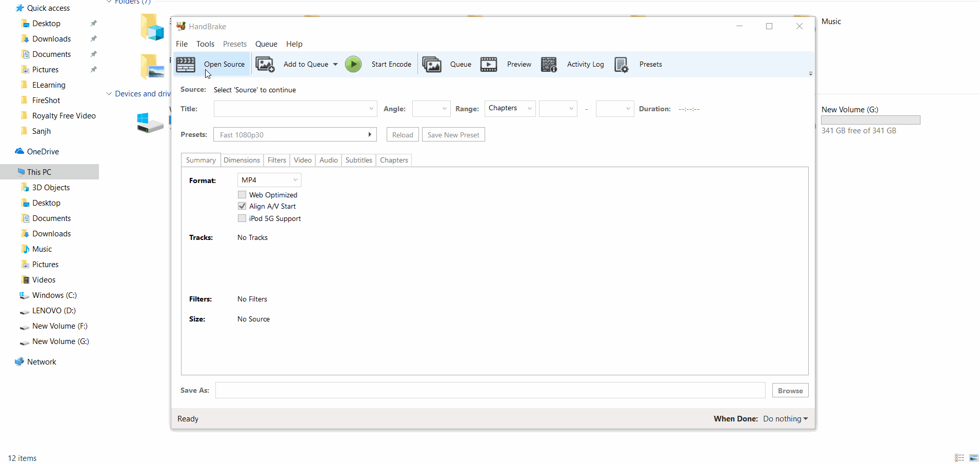Click the green Start Encode play icon

coord(353,65)
